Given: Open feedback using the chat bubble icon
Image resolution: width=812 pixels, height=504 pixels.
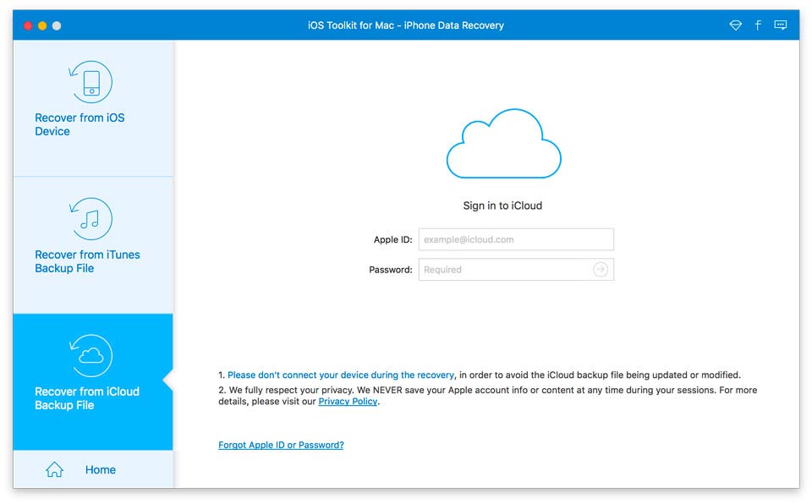Looking at the screenshot, I should click(781, 25).
